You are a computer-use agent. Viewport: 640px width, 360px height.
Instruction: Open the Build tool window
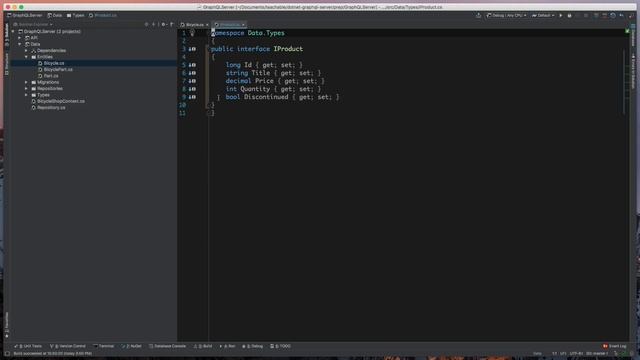203,346
